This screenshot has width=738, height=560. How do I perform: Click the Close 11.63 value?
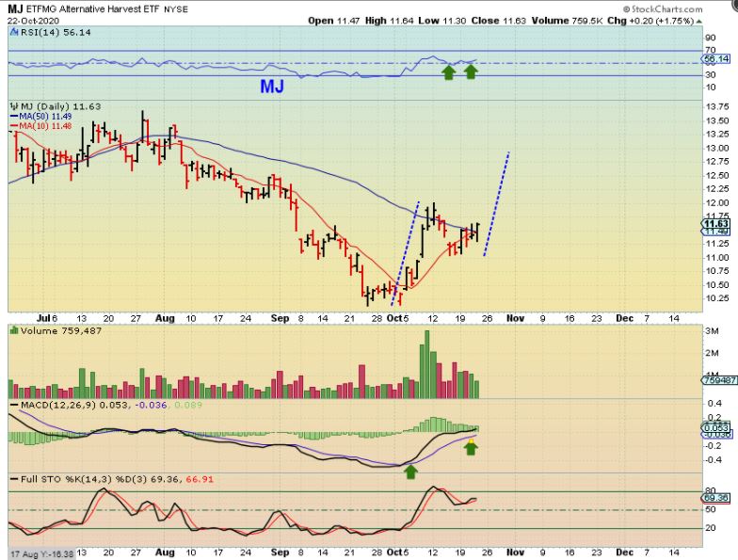tap(499, 21)
